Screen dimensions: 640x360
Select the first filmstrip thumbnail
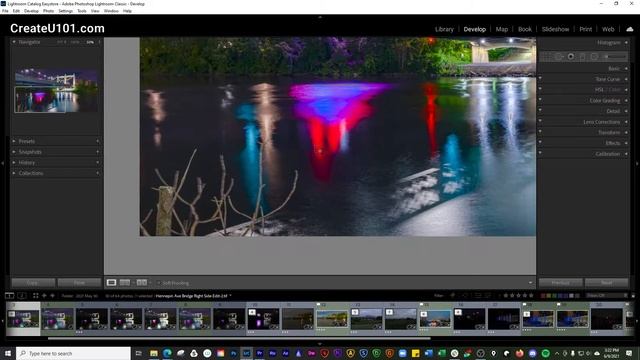click(23, 319)
